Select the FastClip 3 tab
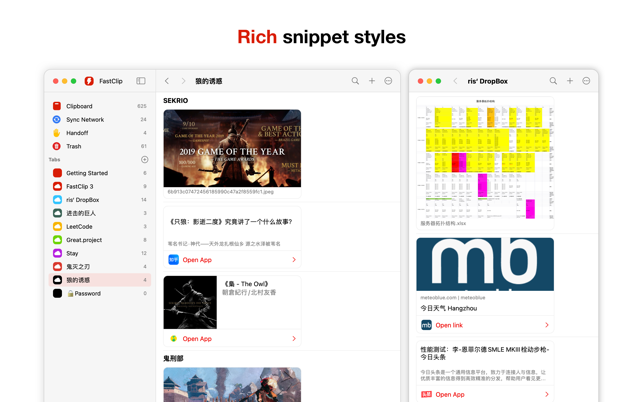643x402 pixels. pyautogui.click(x=100, y=186)
